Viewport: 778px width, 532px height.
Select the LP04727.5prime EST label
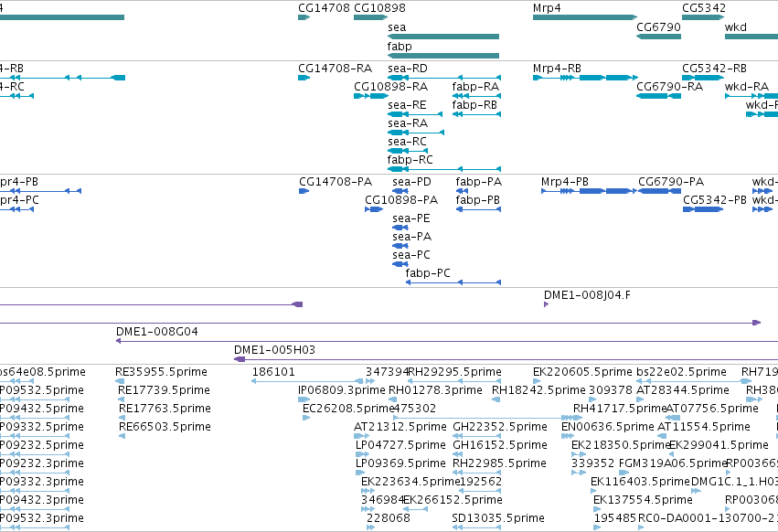point(400,445)
